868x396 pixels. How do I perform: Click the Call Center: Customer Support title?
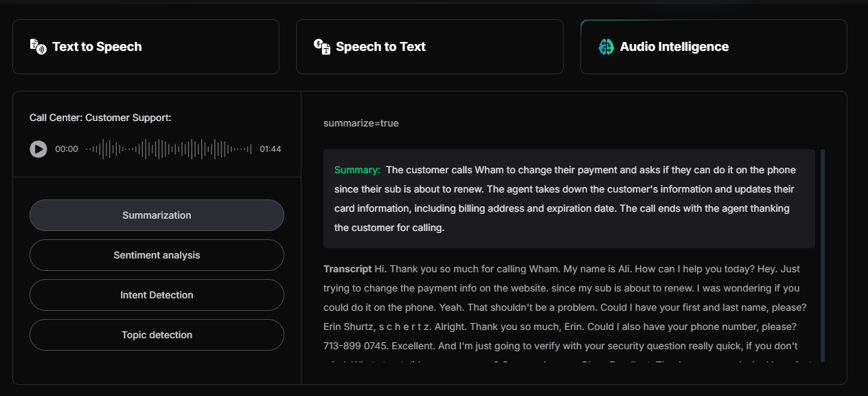(x=100, y=118)
